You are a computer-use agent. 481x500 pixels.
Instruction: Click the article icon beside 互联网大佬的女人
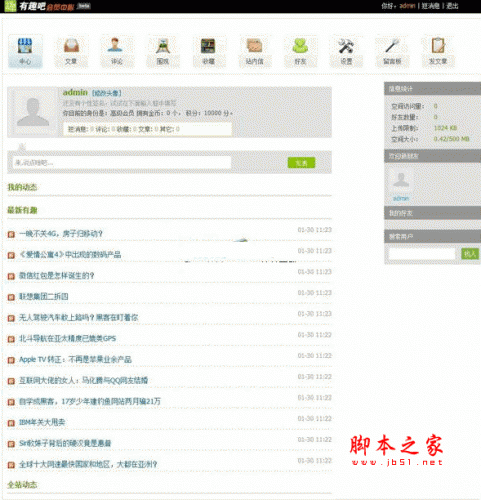[x=11, y=381]
